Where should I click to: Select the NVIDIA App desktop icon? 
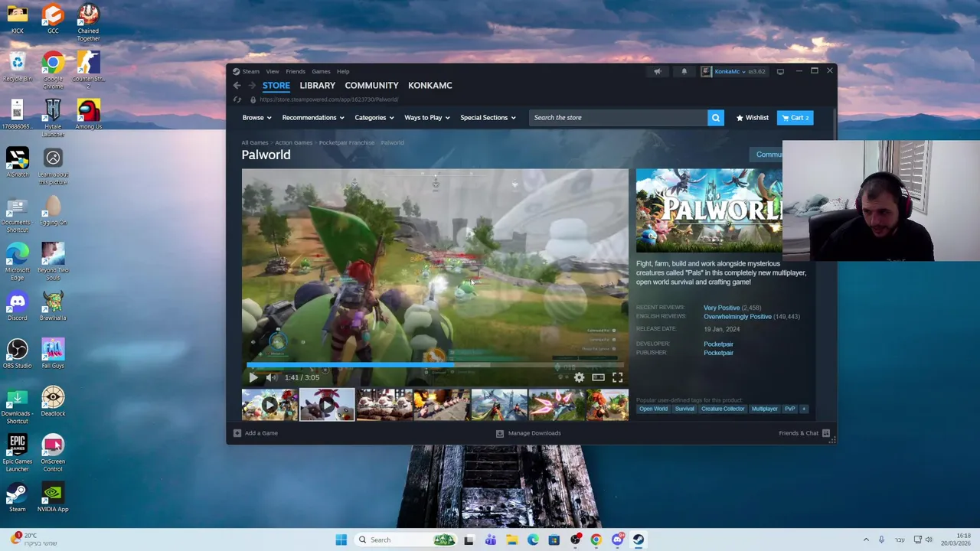pyautogui.click(x=53, y=497)
